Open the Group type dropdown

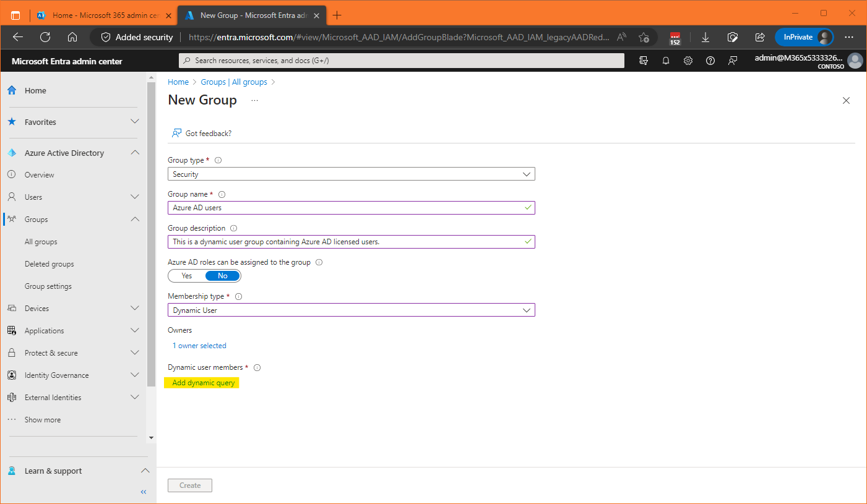[351, 174]
